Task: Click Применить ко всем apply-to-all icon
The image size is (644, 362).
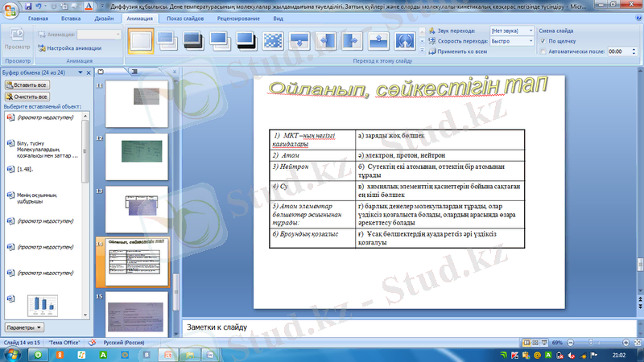Action: (x=433, y=51)
